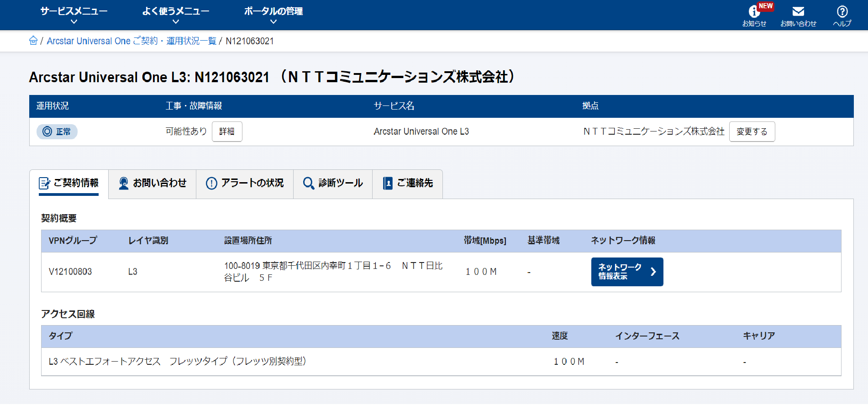Go to home via breadcrumb house icon
This screenshot has height=410, width=868.
coord(33,41)
